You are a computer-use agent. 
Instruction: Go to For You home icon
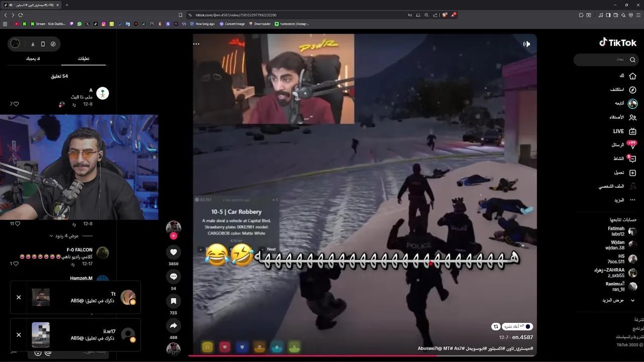click(633, 76)
